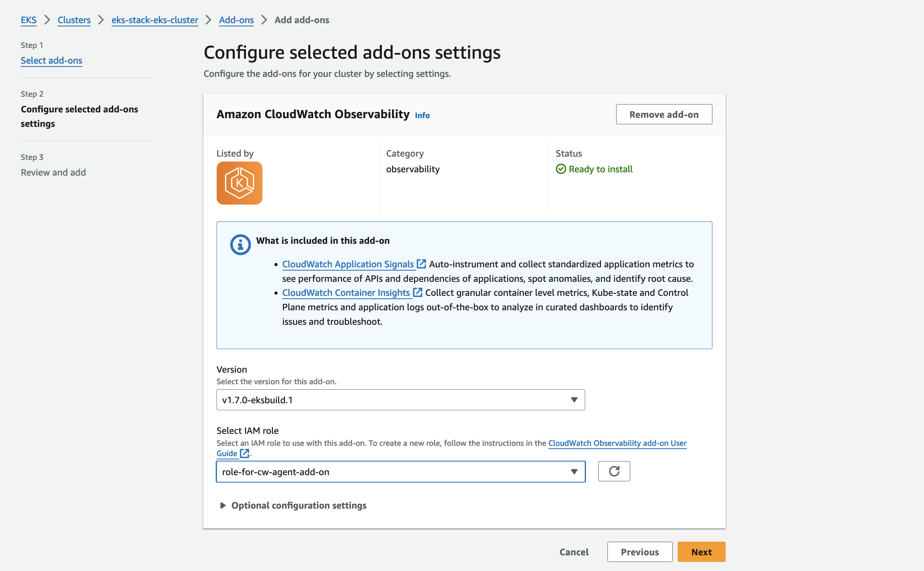Click the information circle icon in add-on details

click(x=239, y=244)
